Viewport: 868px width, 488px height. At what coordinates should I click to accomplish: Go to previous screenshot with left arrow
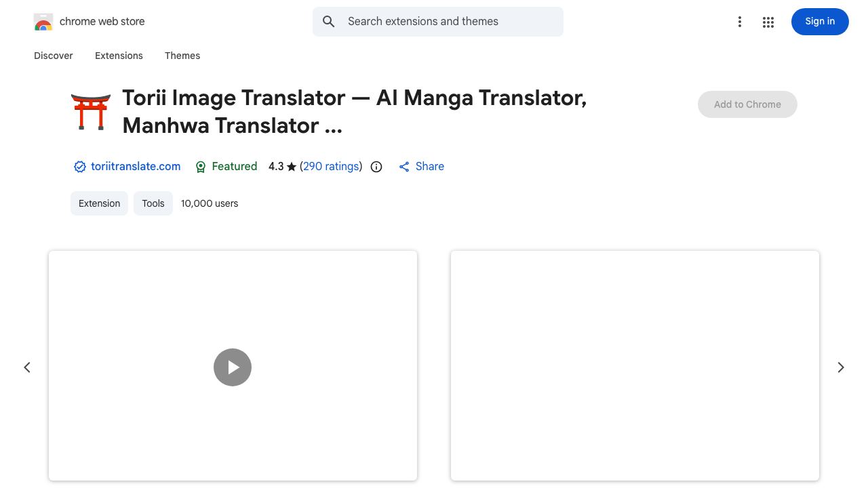pos(27,367)
